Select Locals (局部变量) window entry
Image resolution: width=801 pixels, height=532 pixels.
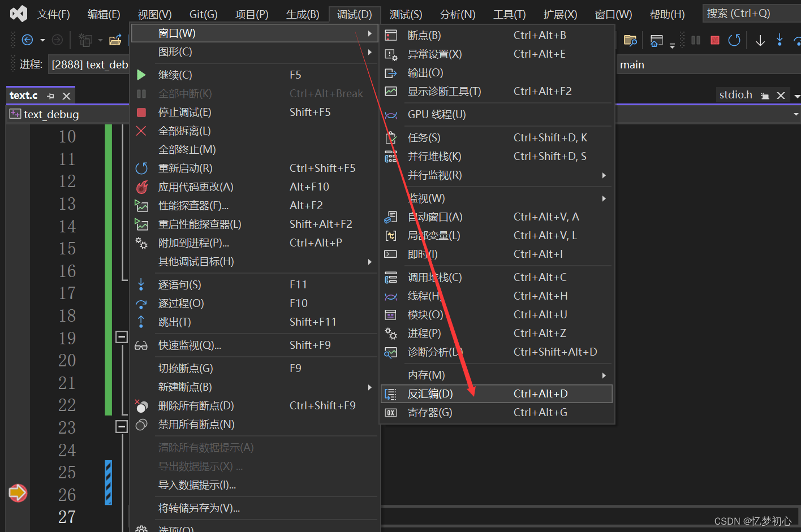pyautogui.click(x=496, y=236)
